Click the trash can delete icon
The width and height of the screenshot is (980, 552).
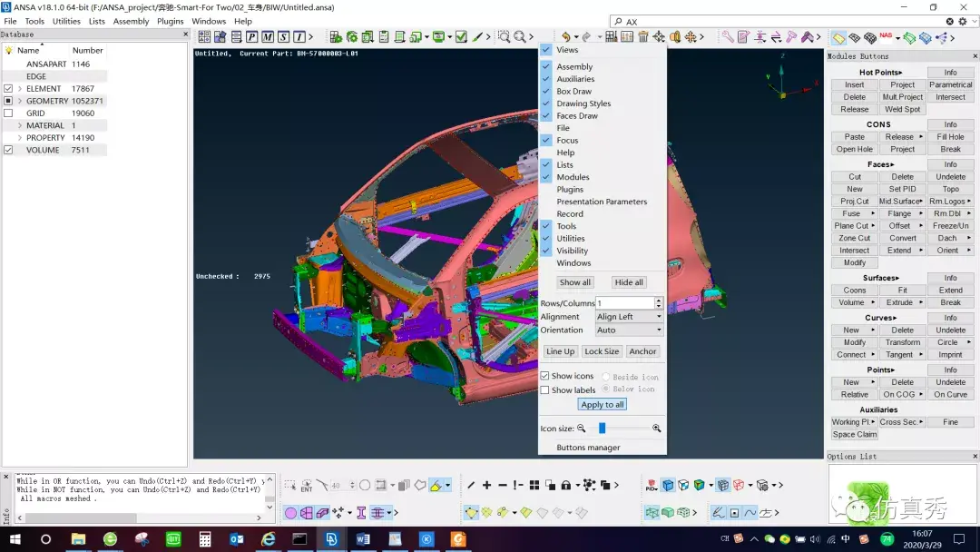642,37
